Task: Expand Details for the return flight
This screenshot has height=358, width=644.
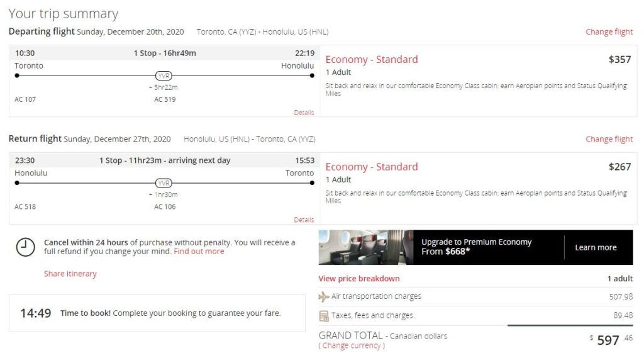Action: coord(304,220)
